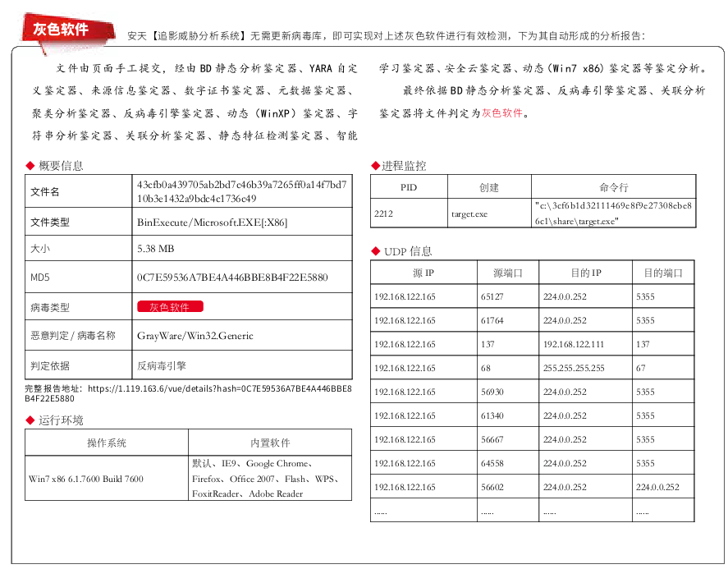Select destination IP 192.168.122.111

[x=574, y=344]
